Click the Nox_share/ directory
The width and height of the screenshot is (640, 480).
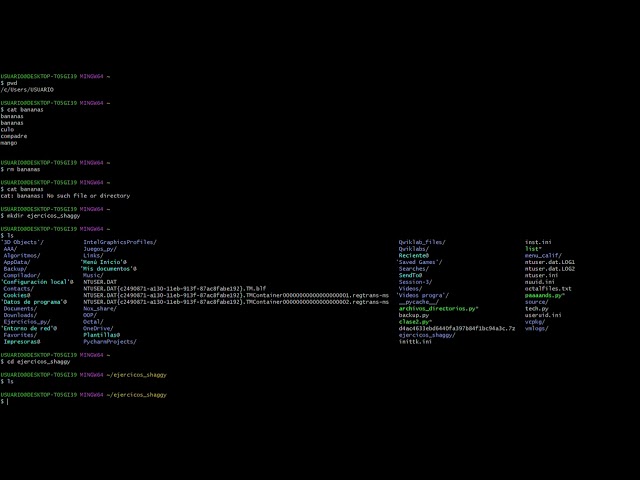[x=100, y=309]
